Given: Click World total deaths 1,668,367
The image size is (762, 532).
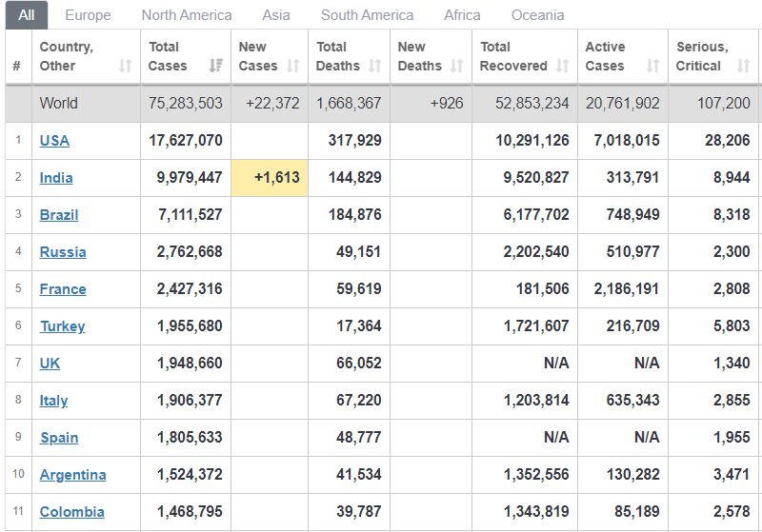Looking at the screenshot, I should (x=349, y=103).
